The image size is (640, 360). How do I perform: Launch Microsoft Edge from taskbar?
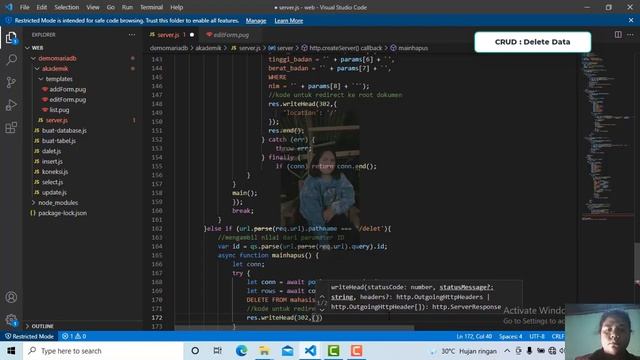[241, 351]
